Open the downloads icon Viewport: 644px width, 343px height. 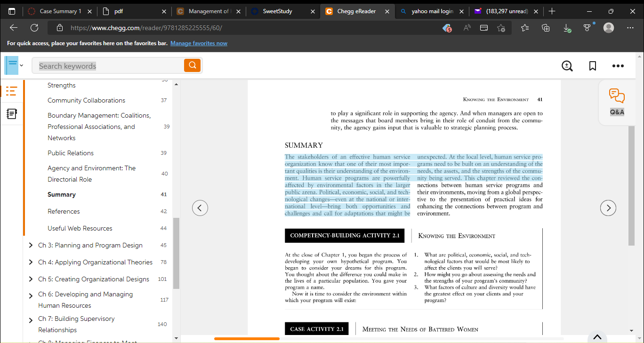pos(567,28)
